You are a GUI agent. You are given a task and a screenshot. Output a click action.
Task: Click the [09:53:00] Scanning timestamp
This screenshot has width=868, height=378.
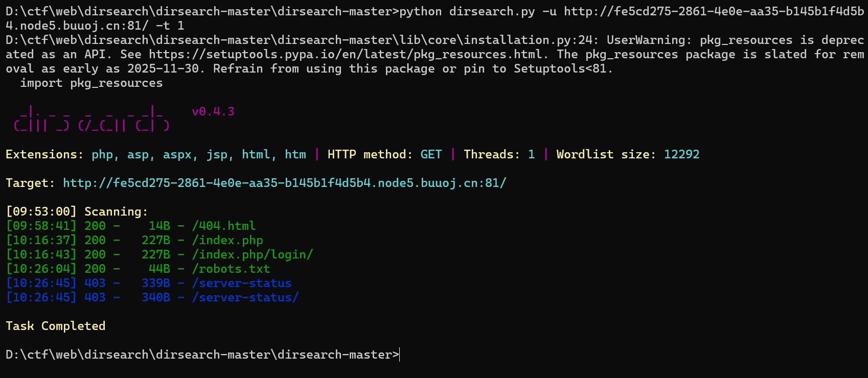tap(41, 211)
